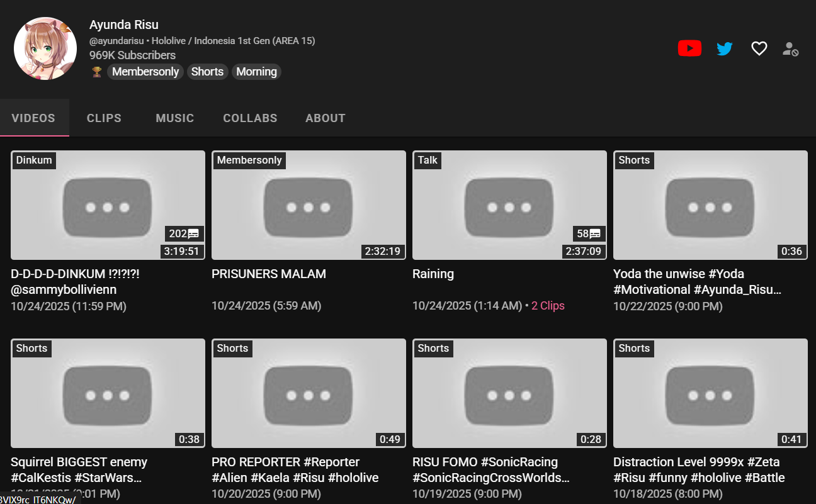Switch to the Videos tab
The width and height of the screenshot is (816, 504).
click(33, 118)
